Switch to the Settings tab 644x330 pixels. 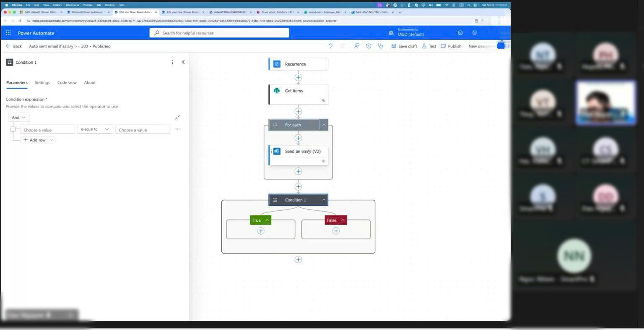pyautogui.click(x=42, y=83)
